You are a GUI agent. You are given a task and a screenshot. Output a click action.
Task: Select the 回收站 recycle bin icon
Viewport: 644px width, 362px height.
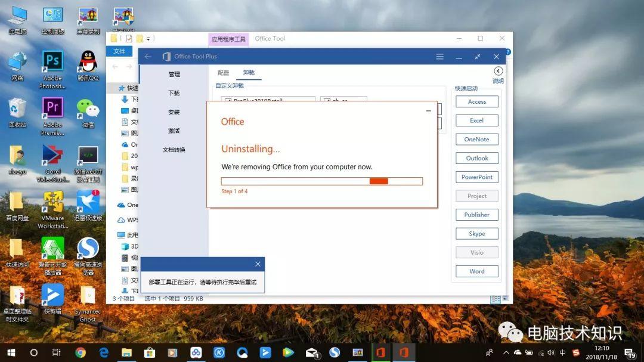(17, 113)
